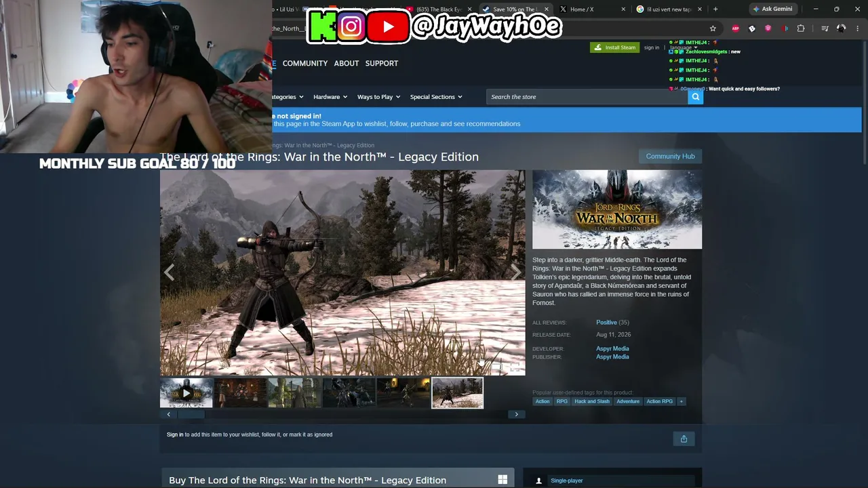Select the Adventure tag
This screenshot has width=868, height=488.
pyautogui.click(x=628, y=401)
